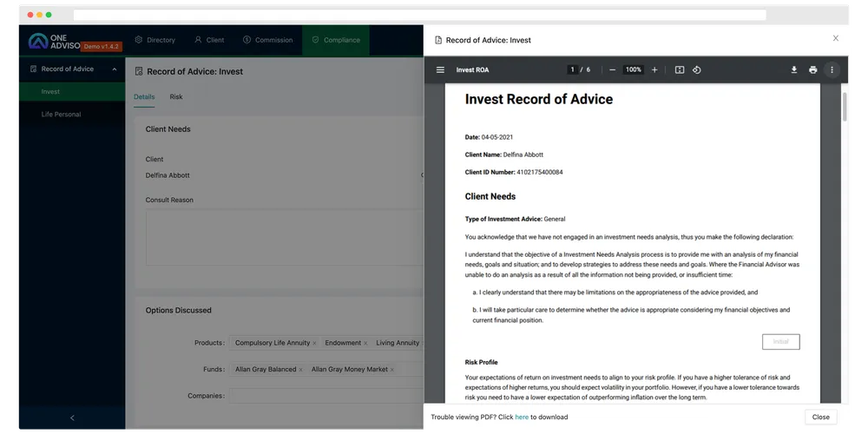Click the Record of Advice sidebar icon

(33, 69)
